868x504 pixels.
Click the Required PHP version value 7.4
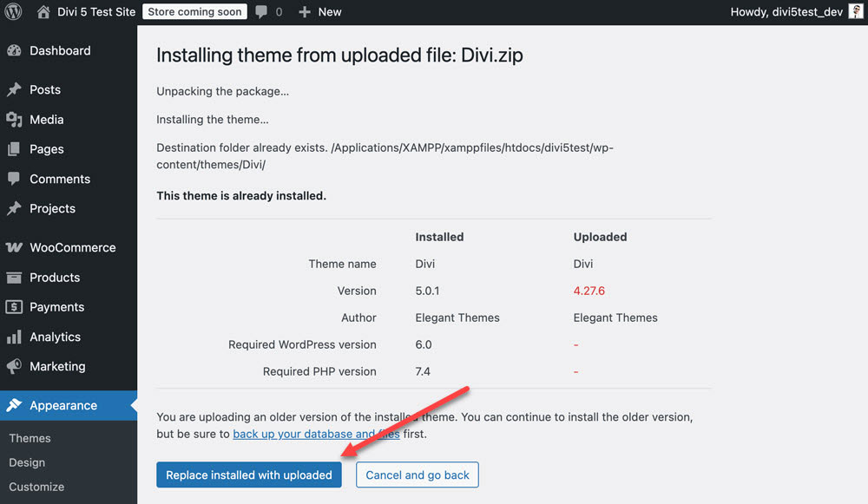pyautogui.click(x=423, y=371)
